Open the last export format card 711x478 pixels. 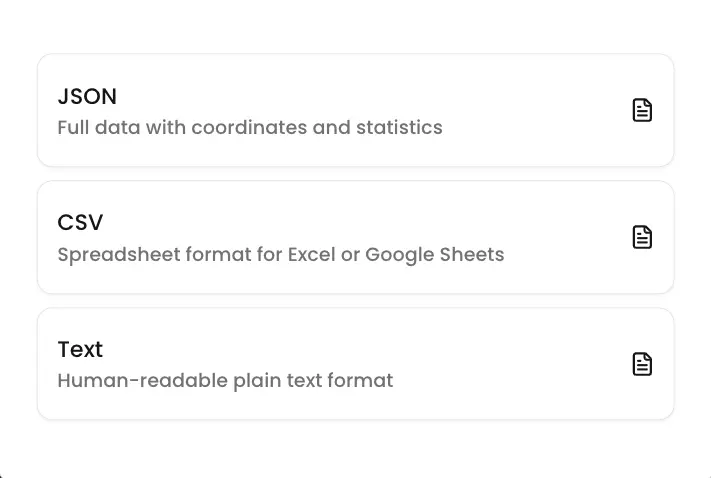pos(355,364)
